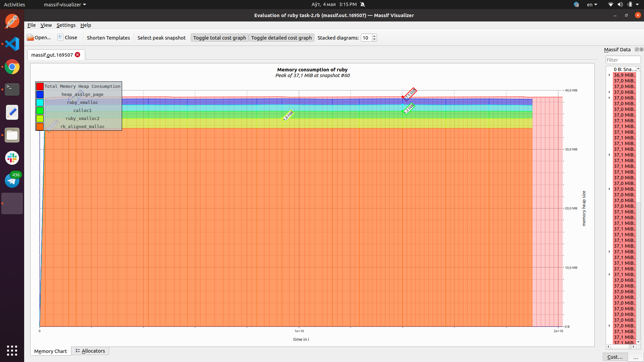Toggle detailed cost graph
644x362 pixels.
coord(281,38)
